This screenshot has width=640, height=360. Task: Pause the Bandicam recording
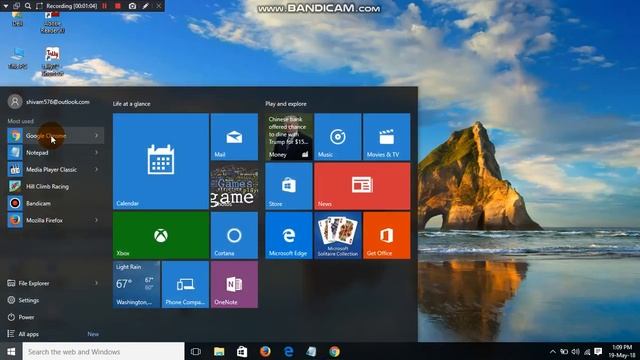105,6
